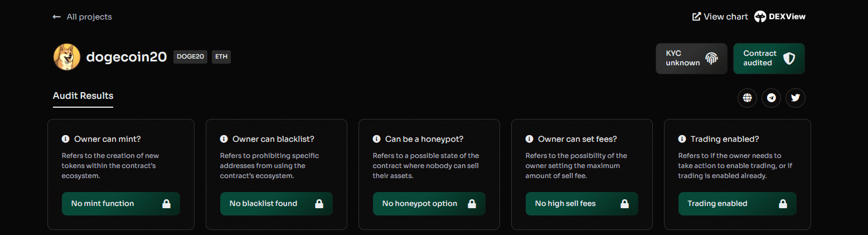Click the No blacklist found status
The width and height of the screenshot is (868, 235).
point(276,204)
